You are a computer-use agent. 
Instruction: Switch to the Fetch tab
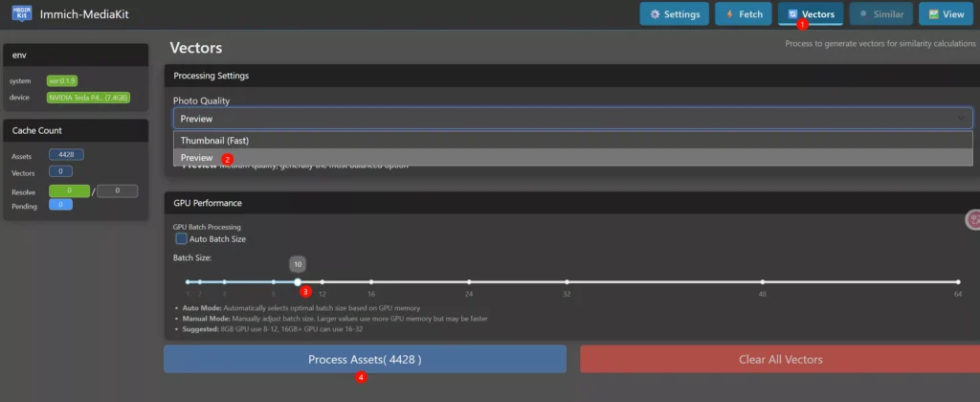(x=742, y=14)
